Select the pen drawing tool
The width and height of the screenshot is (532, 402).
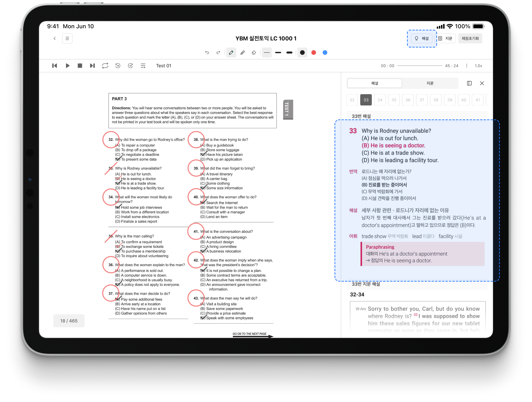[x=231, y=53]
